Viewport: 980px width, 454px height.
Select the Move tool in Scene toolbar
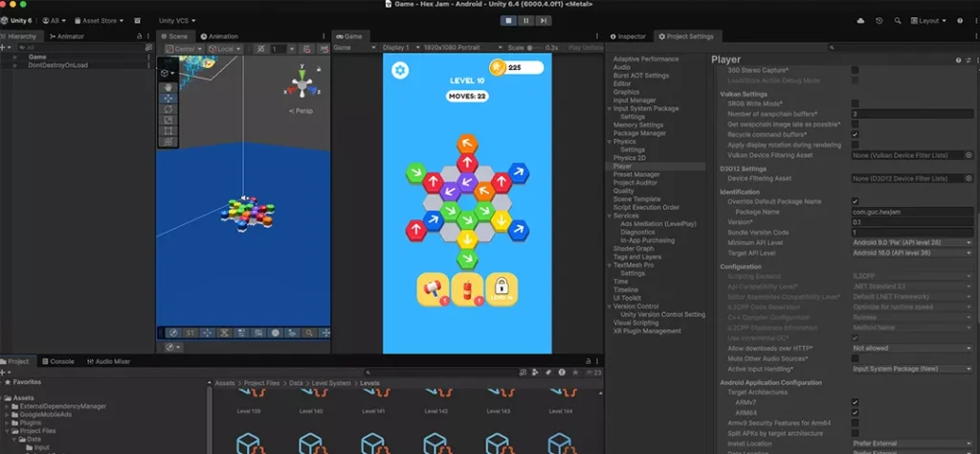point(167,99)
